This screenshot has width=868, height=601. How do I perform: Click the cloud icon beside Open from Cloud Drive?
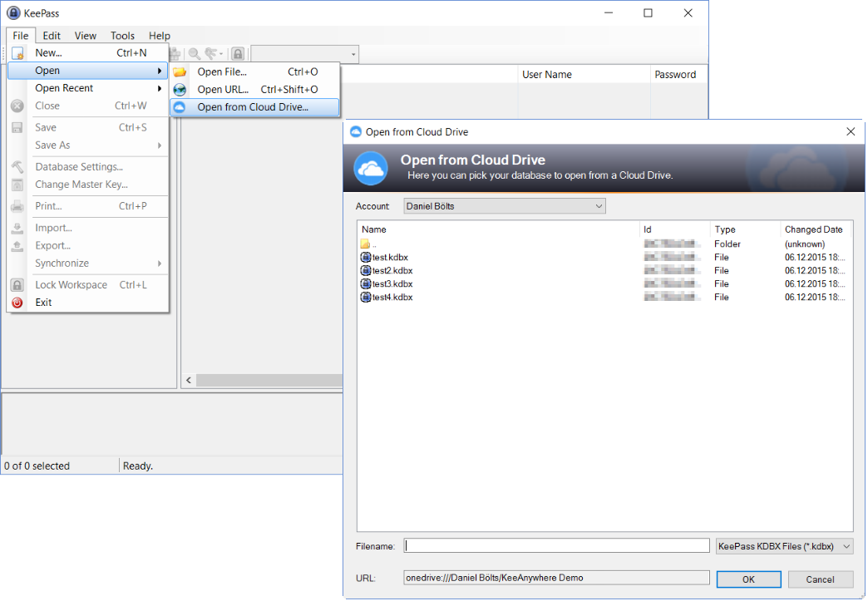tap(180, 107)
